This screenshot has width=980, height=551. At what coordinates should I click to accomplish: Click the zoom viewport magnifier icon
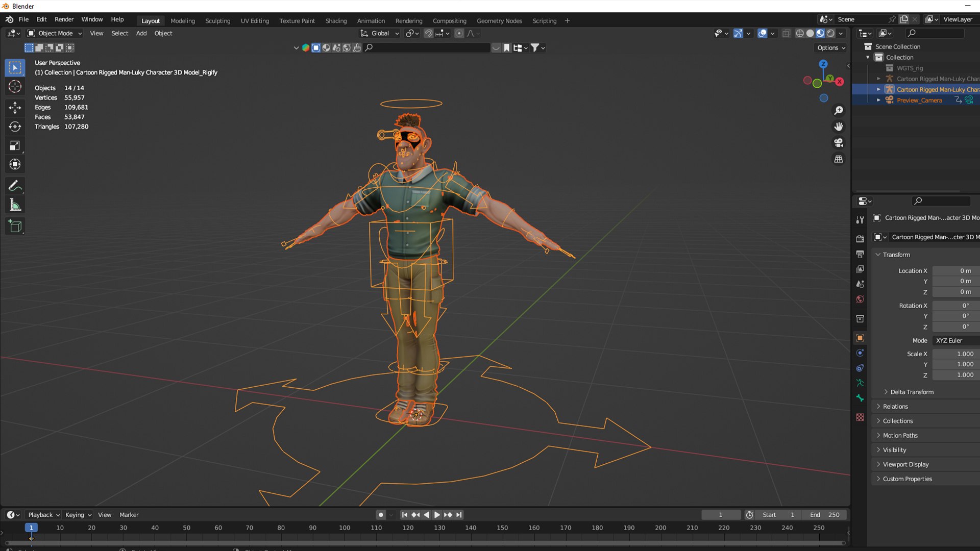point(838,110)
